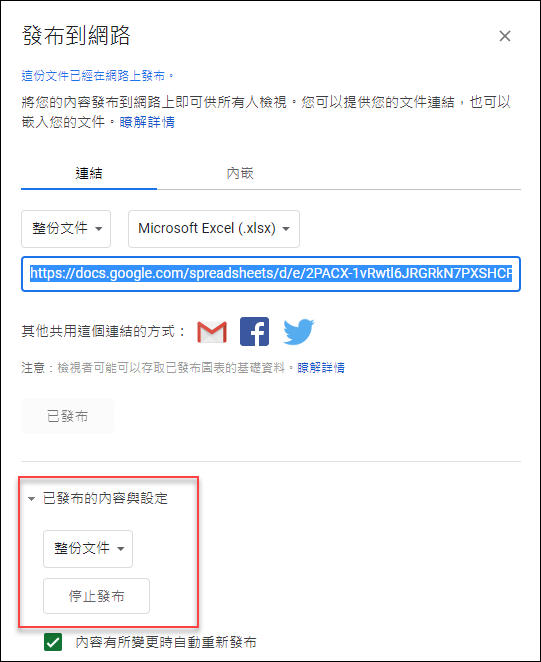Image resolution: width=541 pixels, height=662 pixels.
Task: Click the published docs.google.com URL field
Action: tap(271, 274)
